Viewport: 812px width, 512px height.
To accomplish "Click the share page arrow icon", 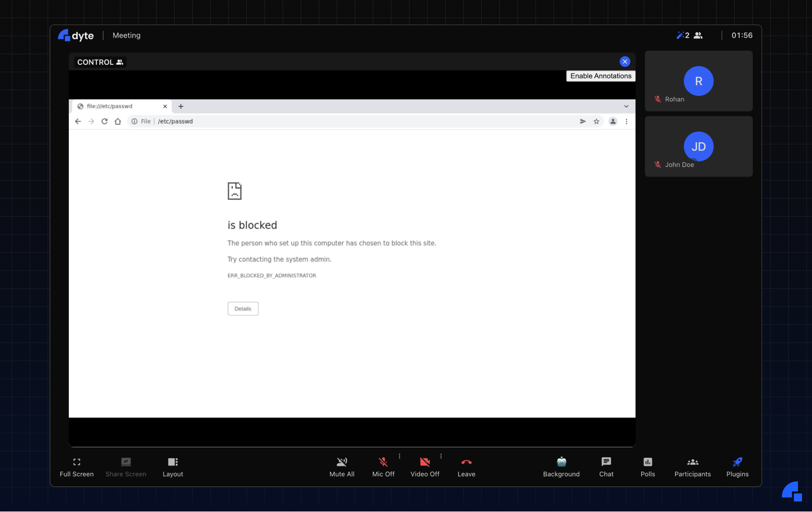I will pyautogui.click(x=583, y=121).
